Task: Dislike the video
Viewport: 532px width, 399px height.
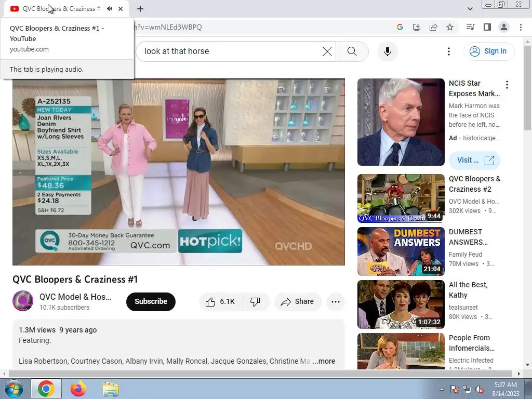Action: click(256, 301)
